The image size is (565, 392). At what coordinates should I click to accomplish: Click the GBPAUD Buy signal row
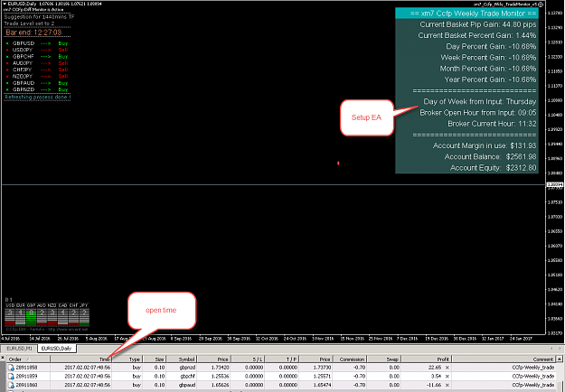coord(37,83)
